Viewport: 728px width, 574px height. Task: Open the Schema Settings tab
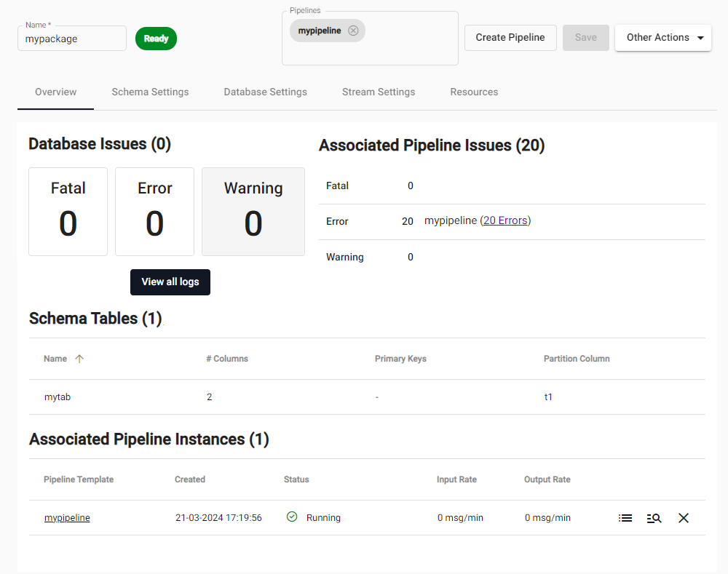coord(150,92)
